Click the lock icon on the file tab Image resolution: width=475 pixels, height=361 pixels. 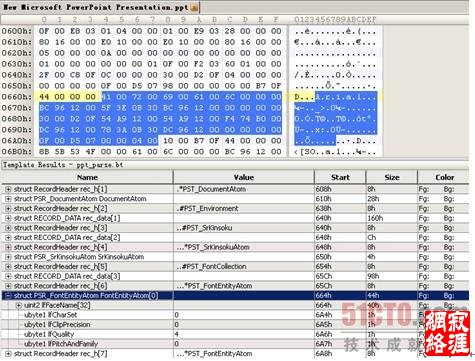(x=194, y=7)
